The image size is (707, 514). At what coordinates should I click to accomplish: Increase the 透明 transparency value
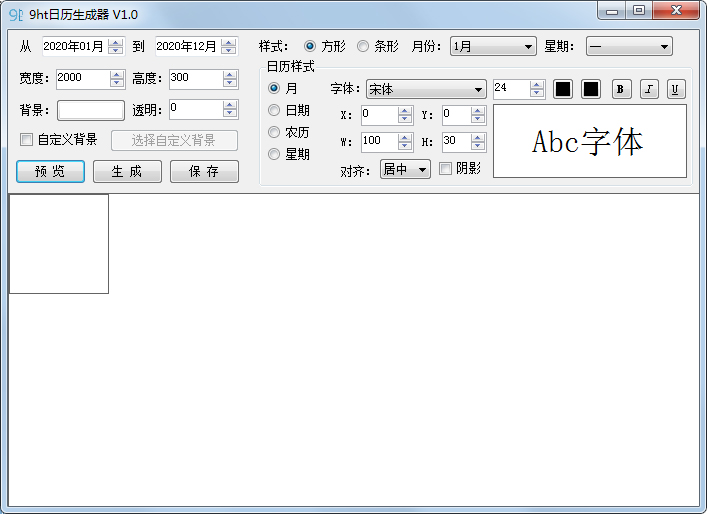(230, 105)
